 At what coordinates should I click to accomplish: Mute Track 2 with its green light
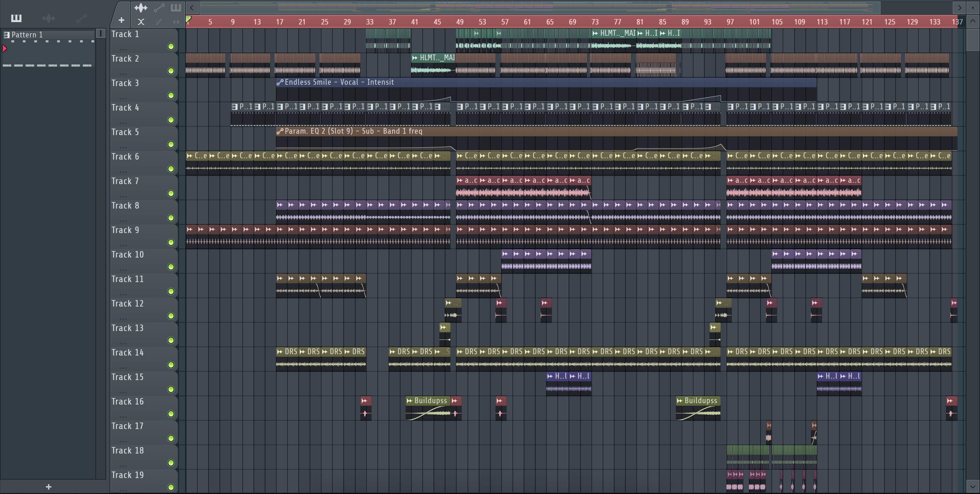point(171,71)
